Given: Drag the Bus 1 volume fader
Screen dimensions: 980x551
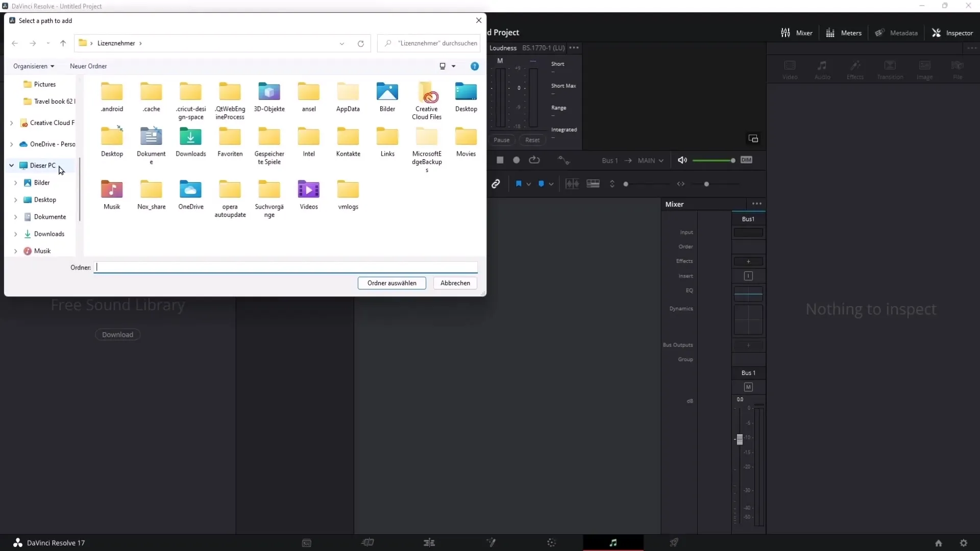Looking at the screenshot, I should coord(740,437).
